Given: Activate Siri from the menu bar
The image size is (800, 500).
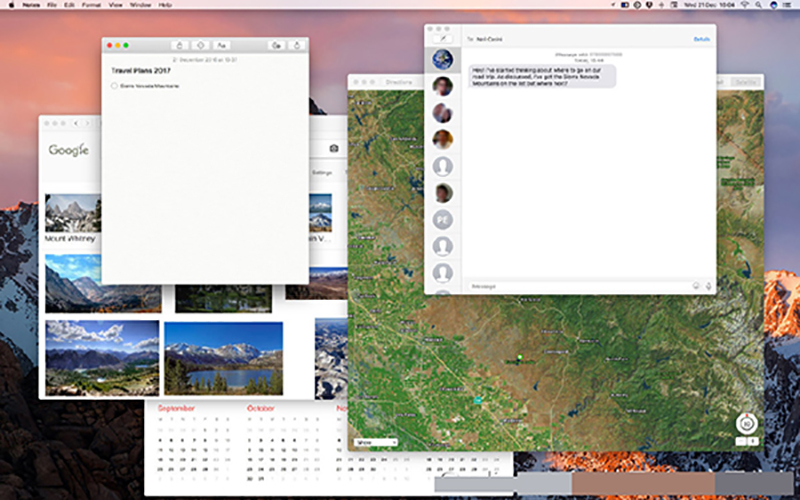Looking at the screenshot, I should point(773,5).
